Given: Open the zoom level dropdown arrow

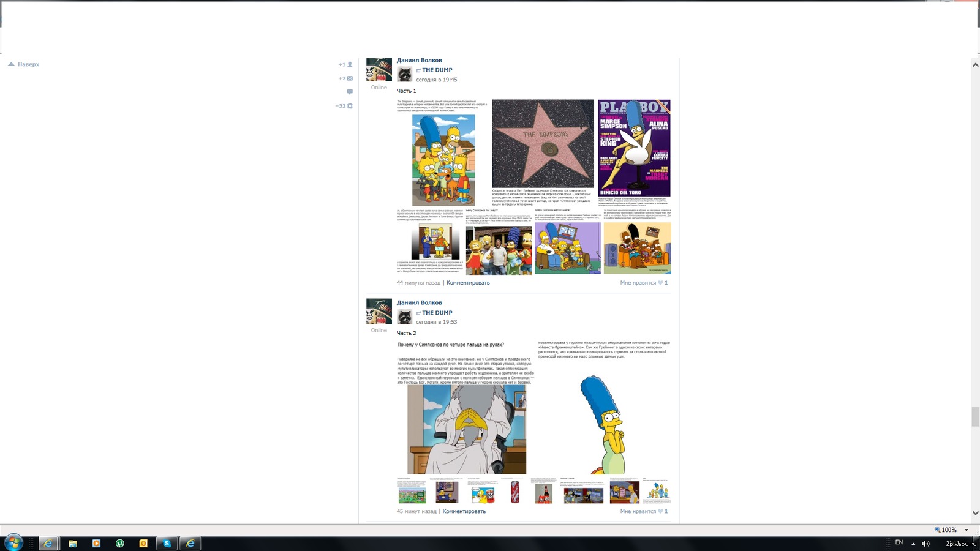Looking at the screenshot, I should tap(967, 530).
